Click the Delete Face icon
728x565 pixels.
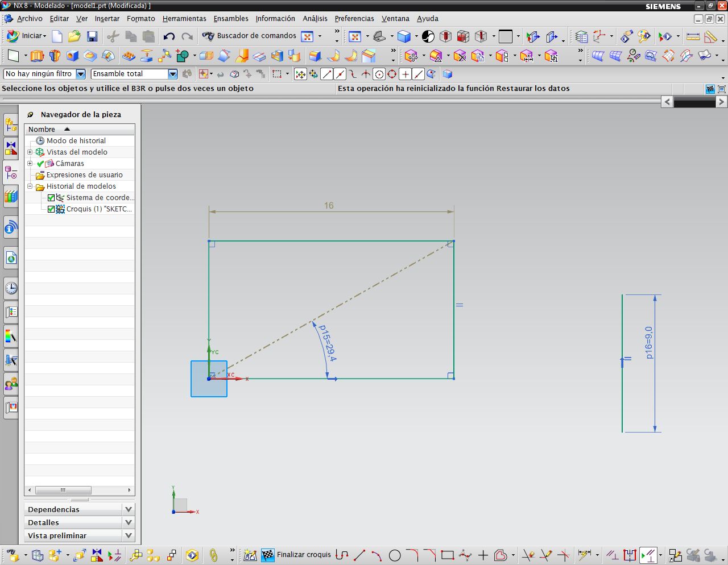pos(460,56)
